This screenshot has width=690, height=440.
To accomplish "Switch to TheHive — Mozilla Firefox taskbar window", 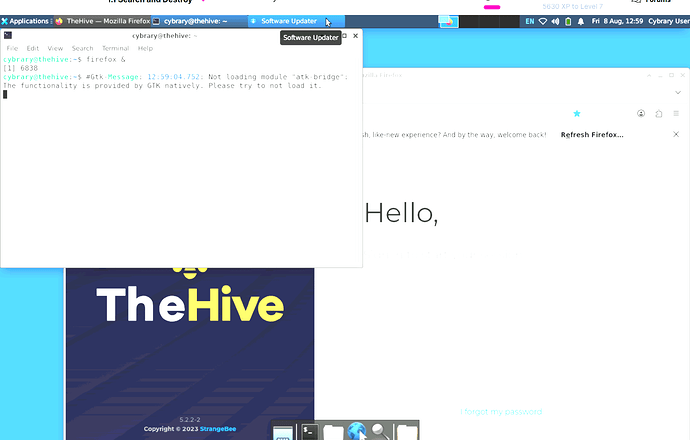I will 103,21.
